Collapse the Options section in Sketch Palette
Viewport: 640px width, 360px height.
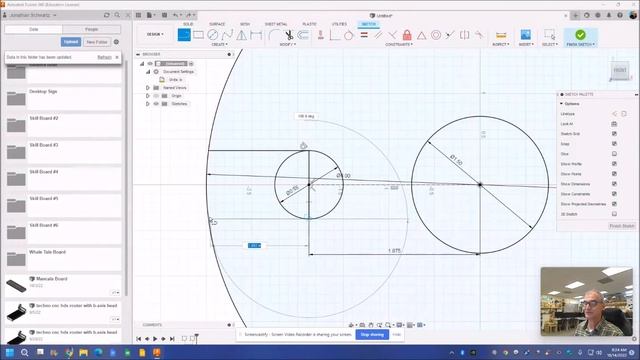coord(562,104)
